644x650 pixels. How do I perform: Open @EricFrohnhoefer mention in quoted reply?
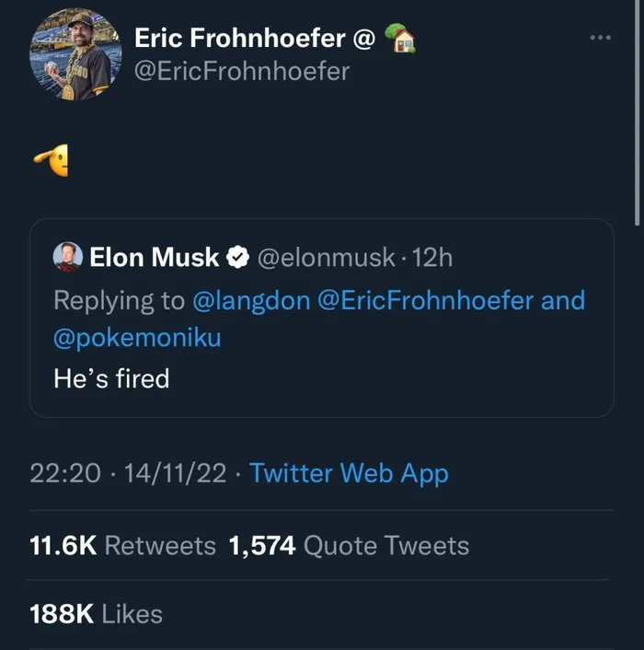425,300
